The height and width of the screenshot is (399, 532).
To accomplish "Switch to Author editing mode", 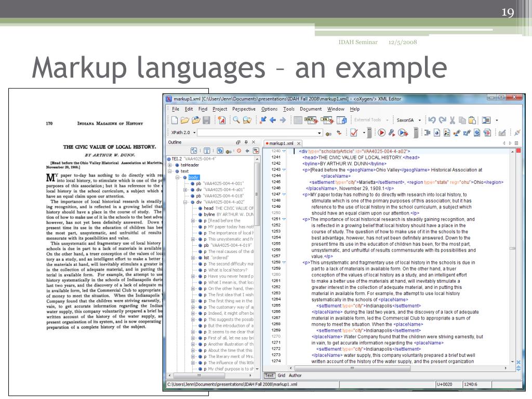I will pyautogui.click(x=295, y=375).
